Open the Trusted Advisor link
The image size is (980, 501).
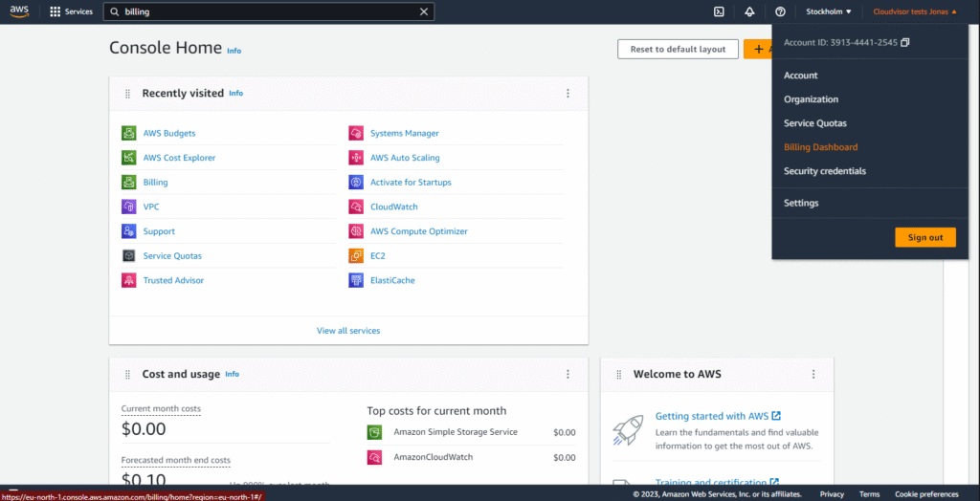pos(174,280)
